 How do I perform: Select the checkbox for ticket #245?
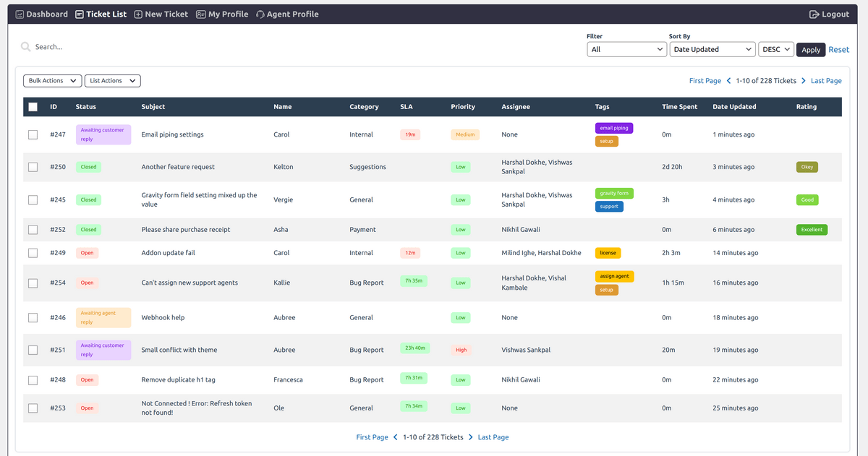coord(33,199)
